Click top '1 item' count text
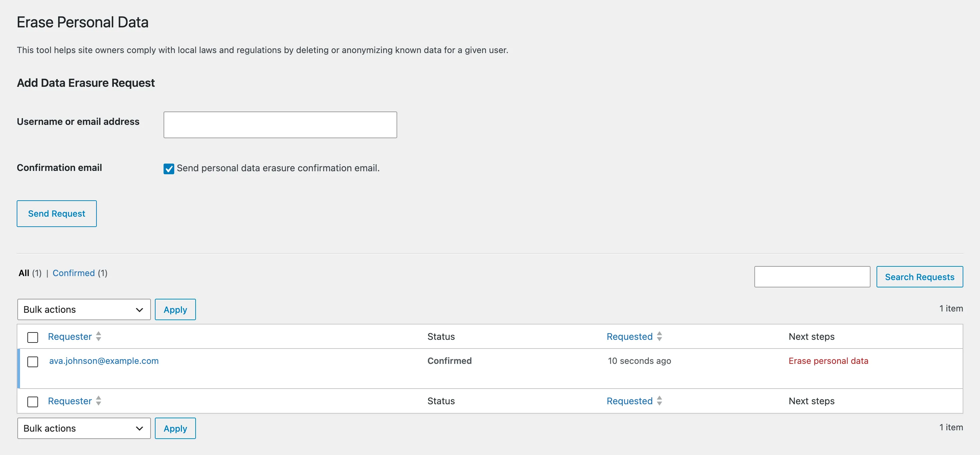Viewport: 980px width, 455px height. [x=951, y=308]
